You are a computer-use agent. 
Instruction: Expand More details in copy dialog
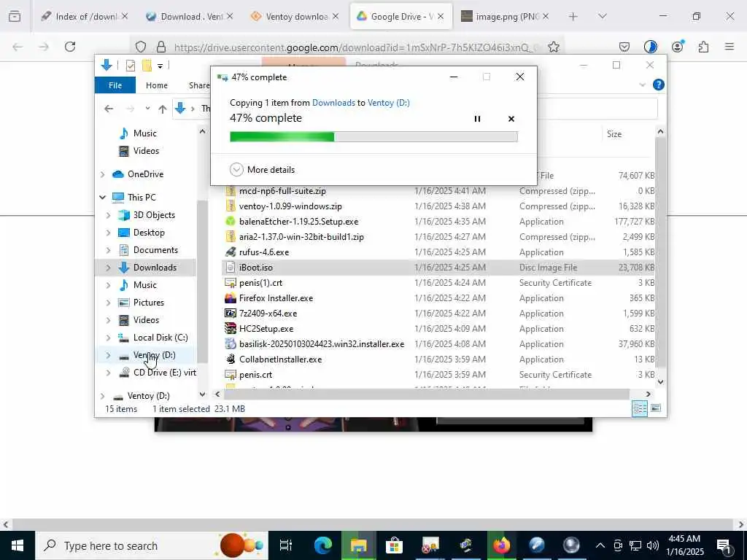262,169
